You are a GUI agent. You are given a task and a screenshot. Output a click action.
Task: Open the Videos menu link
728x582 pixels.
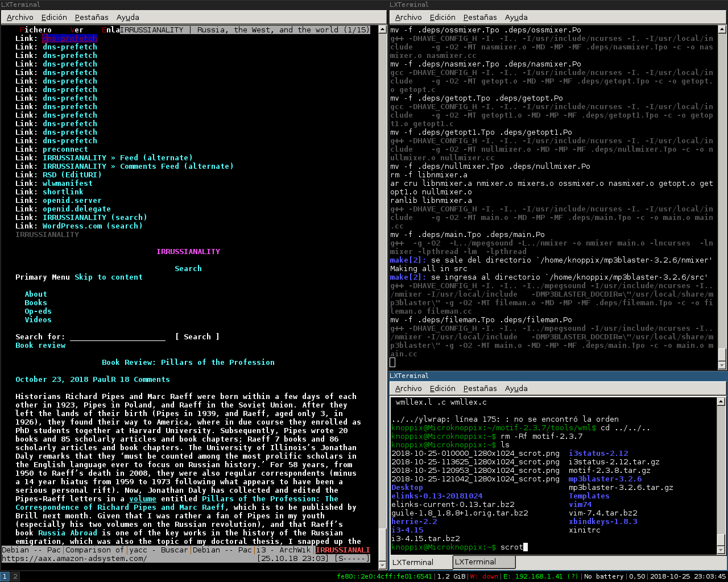(38, 319)
